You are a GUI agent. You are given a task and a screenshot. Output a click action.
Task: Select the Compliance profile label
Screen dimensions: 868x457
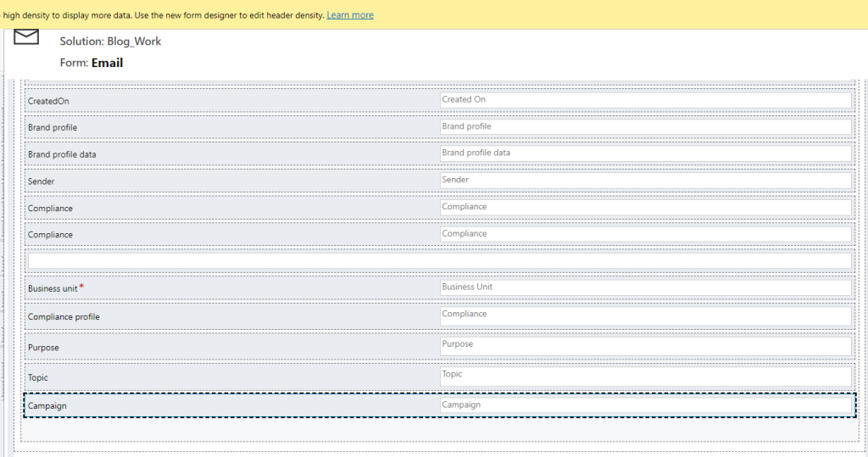coord(64,317)
